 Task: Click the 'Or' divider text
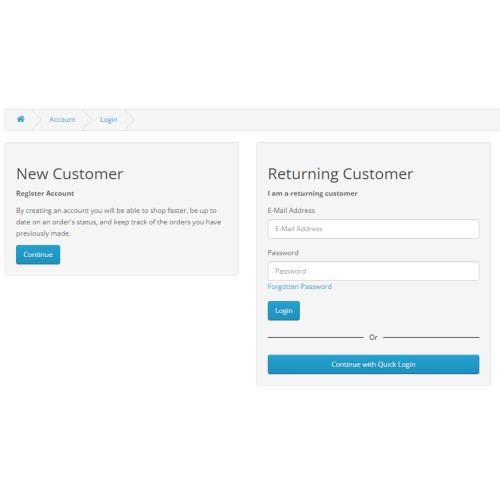373,337
